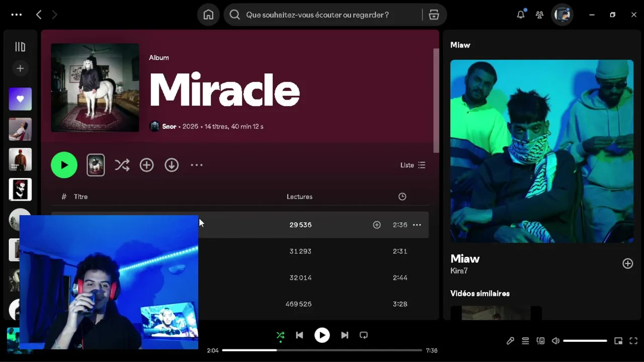The image size is (644, 362).
Task: Open the Liste view dropdown
Action: tap(413, 165)
